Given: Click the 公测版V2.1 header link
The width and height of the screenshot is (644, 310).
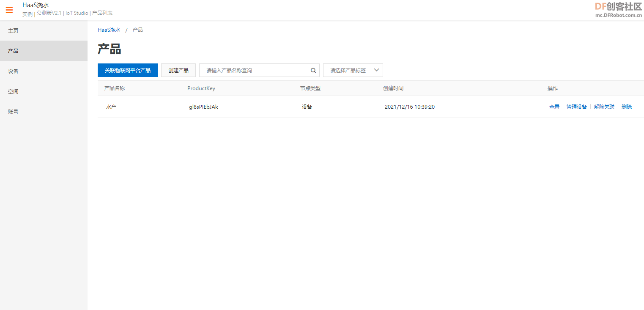Looking at the screenshot, I should tap(49, 13).
